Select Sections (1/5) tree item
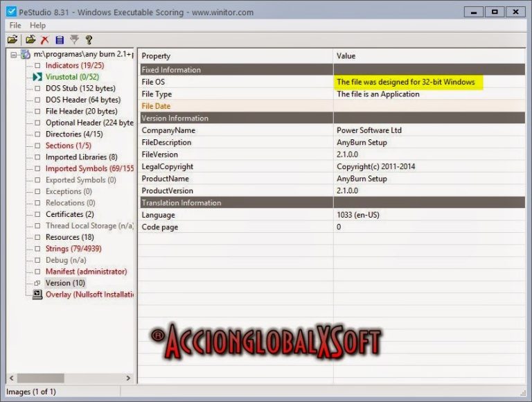The height and width of the screenshot is (402, 532). pyautogui.click(x=69, y=146)
